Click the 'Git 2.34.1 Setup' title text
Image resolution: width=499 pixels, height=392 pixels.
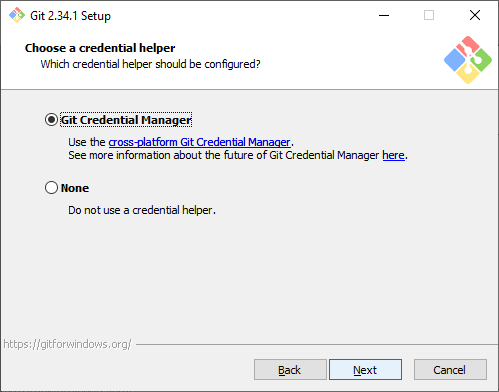pos(70,16)
